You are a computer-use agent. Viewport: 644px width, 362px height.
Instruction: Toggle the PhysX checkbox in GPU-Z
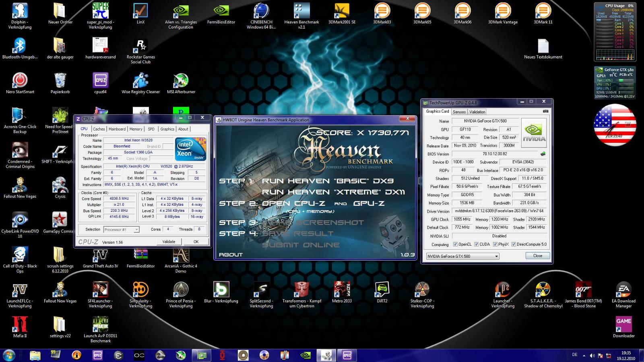(x=495, y=244)
